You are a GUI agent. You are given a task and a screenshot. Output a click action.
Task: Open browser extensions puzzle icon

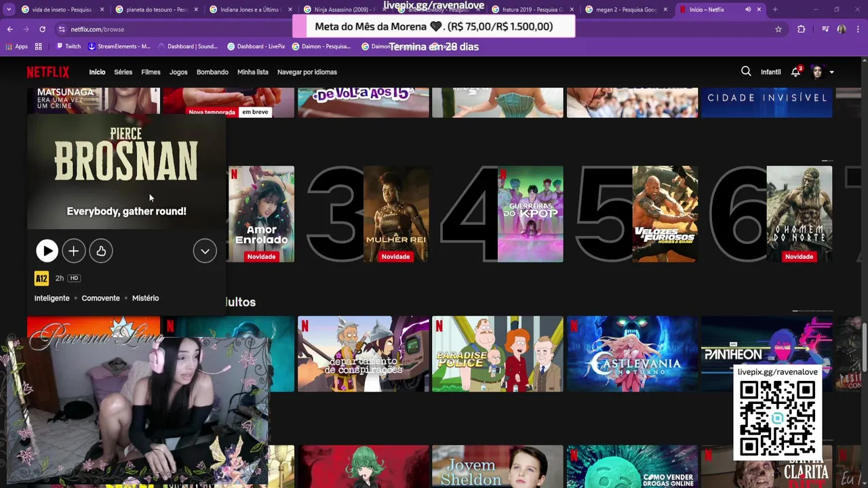pyautogui.click(x=802, y=29)
